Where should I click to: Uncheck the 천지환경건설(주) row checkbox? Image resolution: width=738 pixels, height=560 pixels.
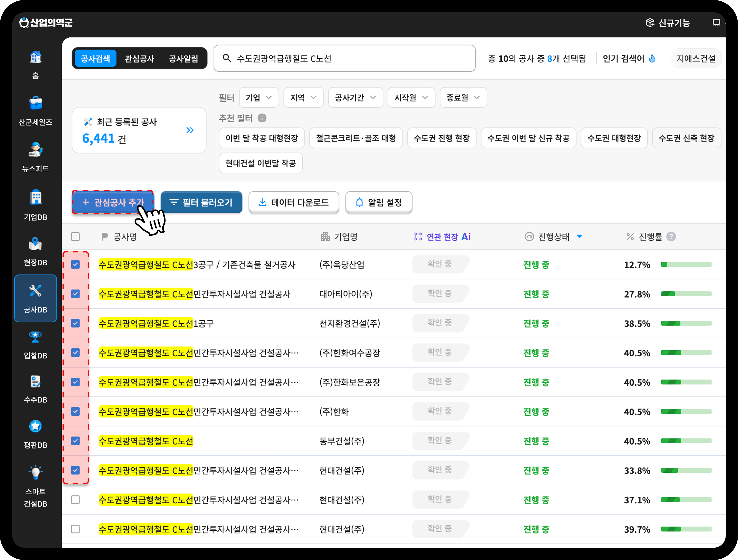point(75,323)
